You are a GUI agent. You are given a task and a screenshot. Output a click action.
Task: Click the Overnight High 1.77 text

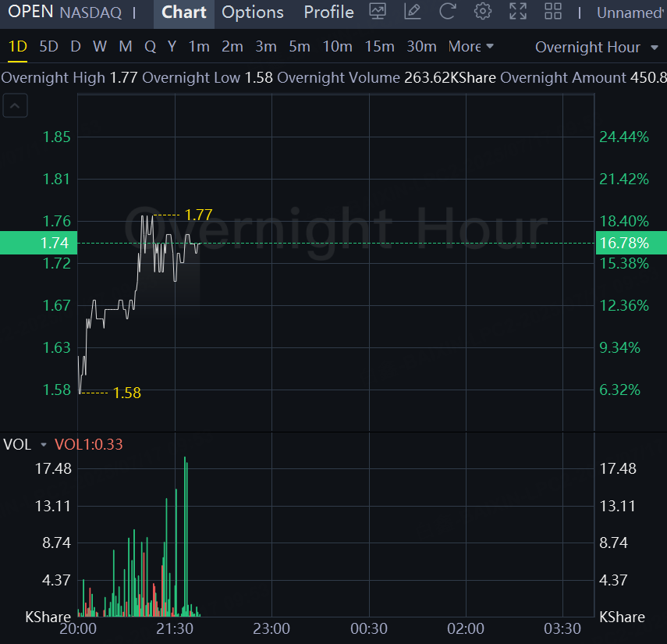69,78
